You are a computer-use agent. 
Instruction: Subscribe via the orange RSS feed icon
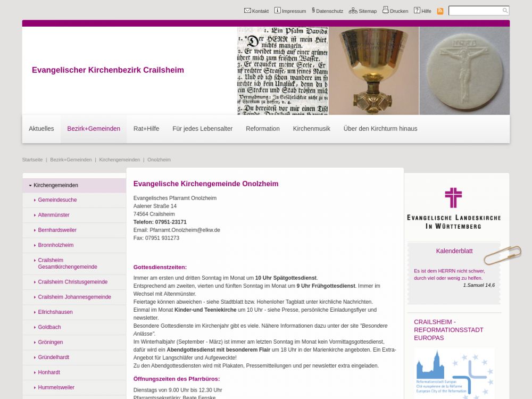click(x=440, y=11)
